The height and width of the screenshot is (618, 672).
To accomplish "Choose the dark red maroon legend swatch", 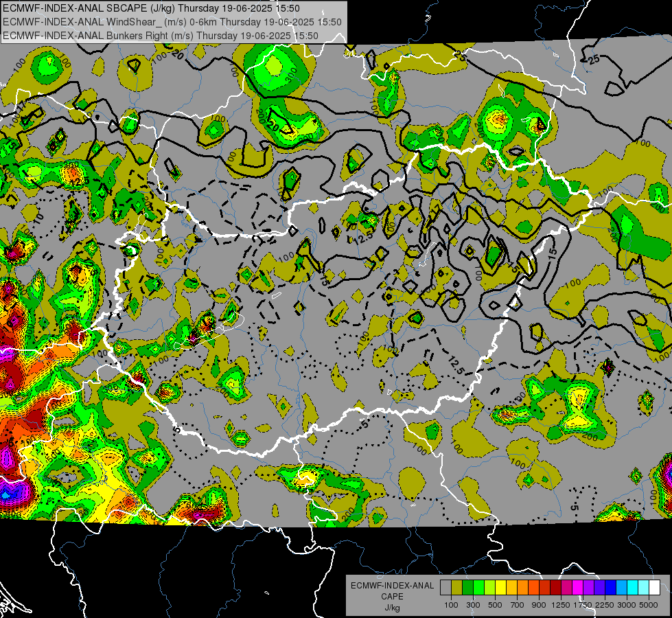I will pyautogui.click(x=555, y=587).
